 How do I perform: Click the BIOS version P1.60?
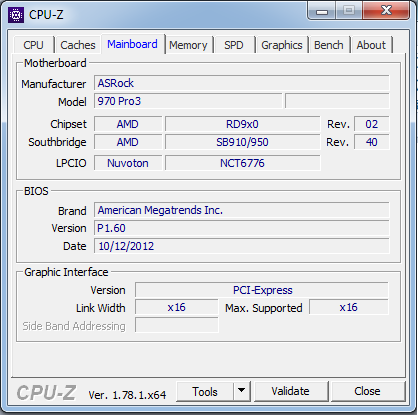pos(242,228)
